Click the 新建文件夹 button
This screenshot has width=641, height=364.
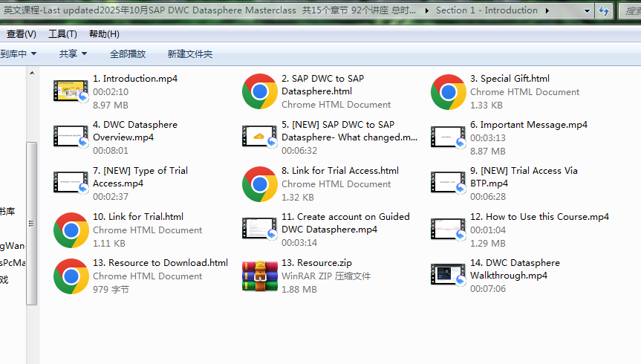[x=189, y=54]
